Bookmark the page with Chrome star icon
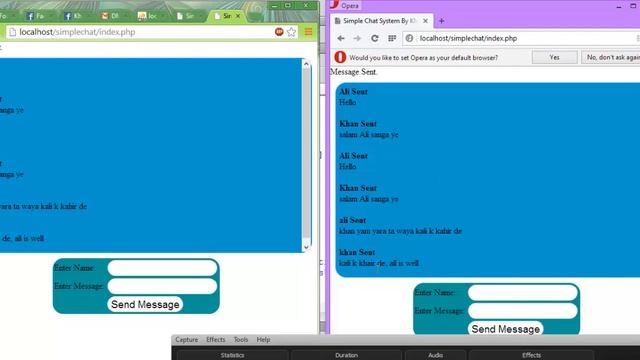The height and width of the screenshot is (360, 640). coord(291,32)
